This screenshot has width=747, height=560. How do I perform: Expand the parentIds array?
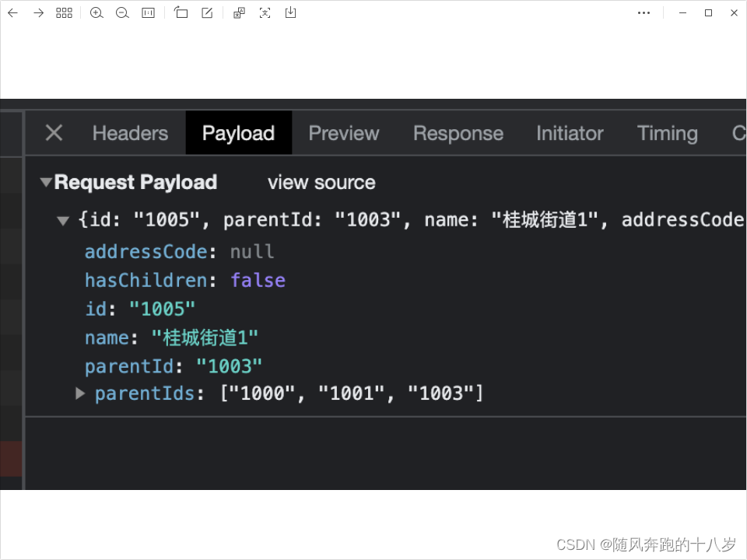pyautogui.click(x=80, y=394)
